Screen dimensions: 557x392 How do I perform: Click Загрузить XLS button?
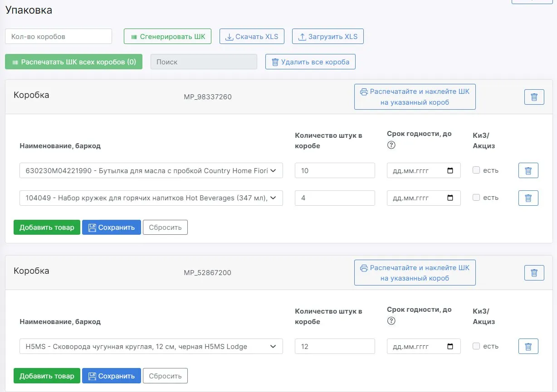click(x=327, y=37)
